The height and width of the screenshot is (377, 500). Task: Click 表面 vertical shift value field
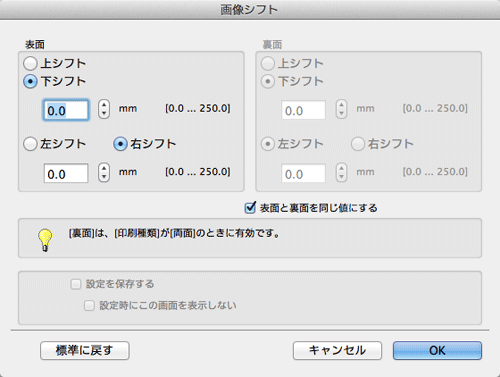(66, 110)
